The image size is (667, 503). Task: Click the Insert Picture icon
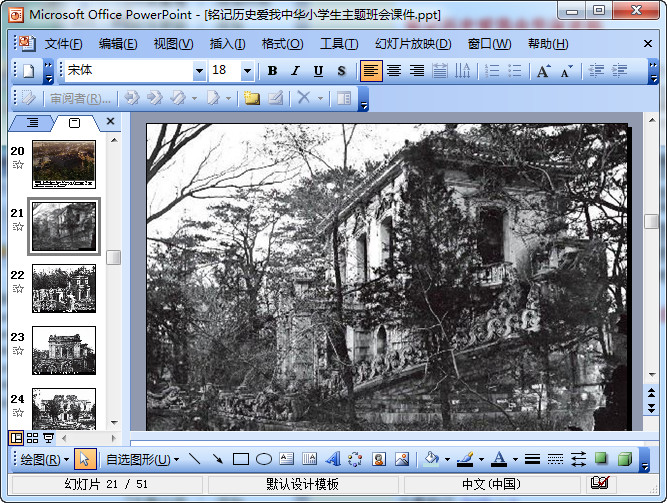click(x=402, y=459)
